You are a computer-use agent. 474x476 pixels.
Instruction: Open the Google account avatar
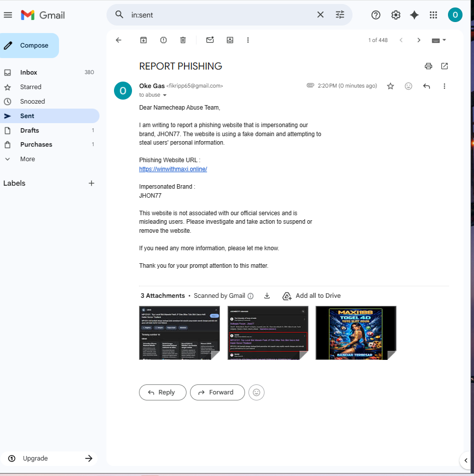[x=455, y=15]
